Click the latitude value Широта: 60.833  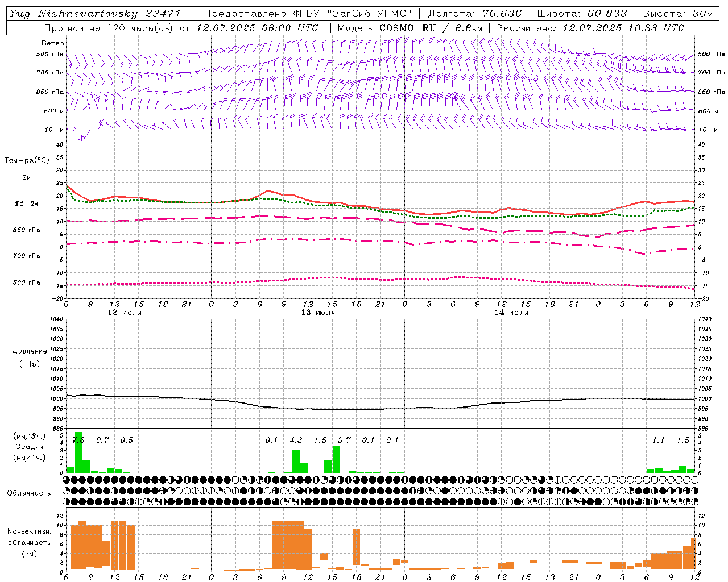(x=582, y=14)
